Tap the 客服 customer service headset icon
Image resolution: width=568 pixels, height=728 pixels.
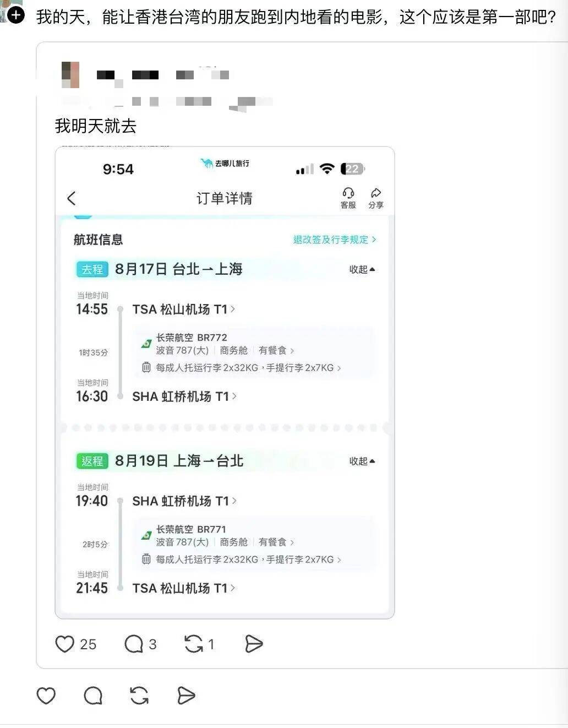[x=348, y=198]
